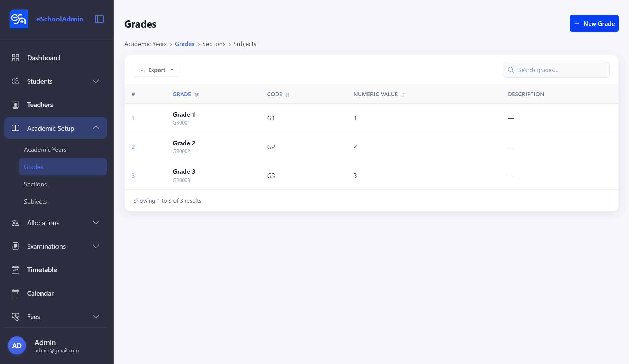Viewport: 629px width, 364px height.
Task: Click the Grades page title
Action: [x=140, y=24]
